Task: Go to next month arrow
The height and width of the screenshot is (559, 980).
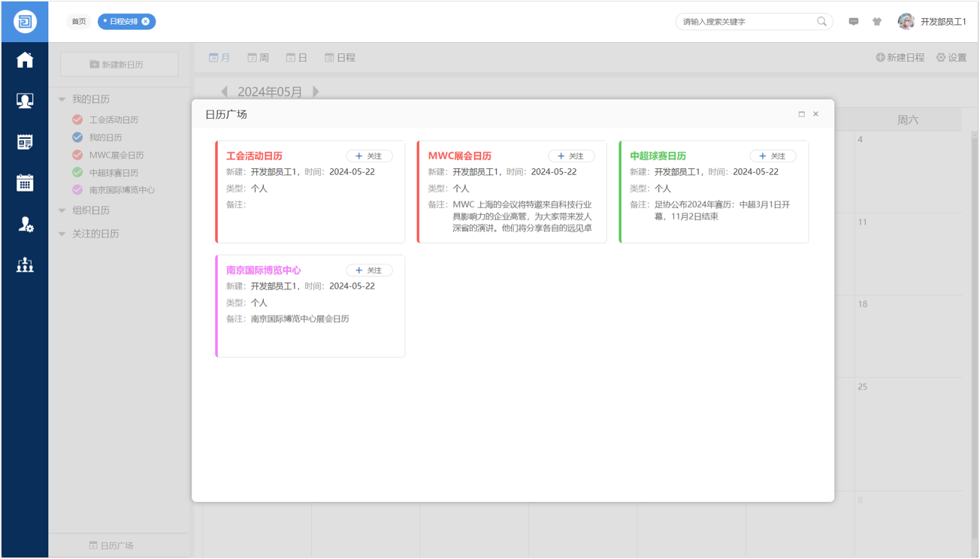Action: pyautogui.click(x=316, y=92)
